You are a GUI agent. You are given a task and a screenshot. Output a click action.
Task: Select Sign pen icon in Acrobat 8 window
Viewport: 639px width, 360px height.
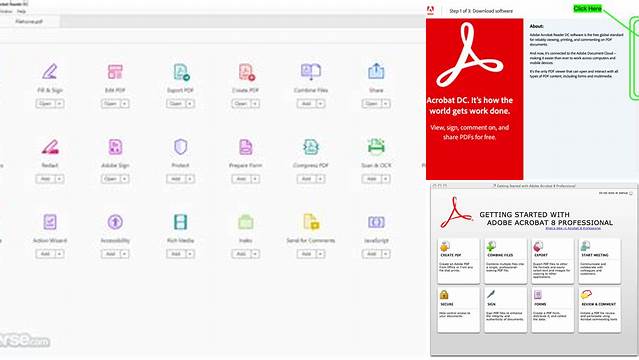(491, 295)
